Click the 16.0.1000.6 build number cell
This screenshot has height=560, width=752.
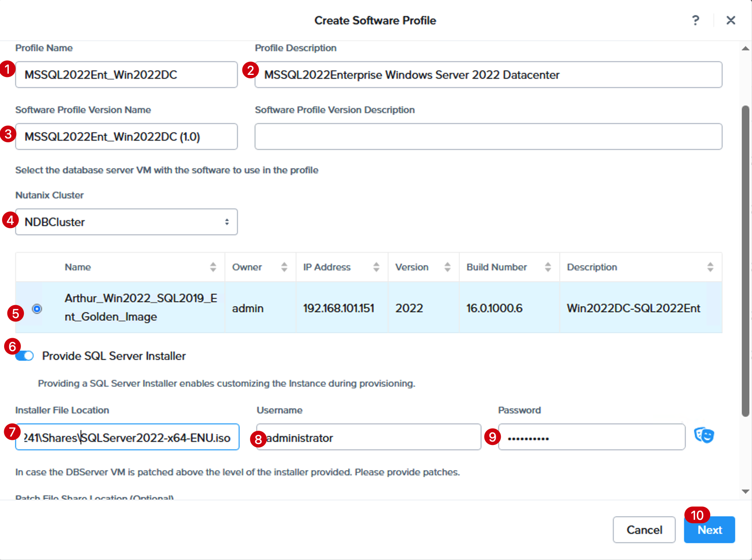(509, 308)
